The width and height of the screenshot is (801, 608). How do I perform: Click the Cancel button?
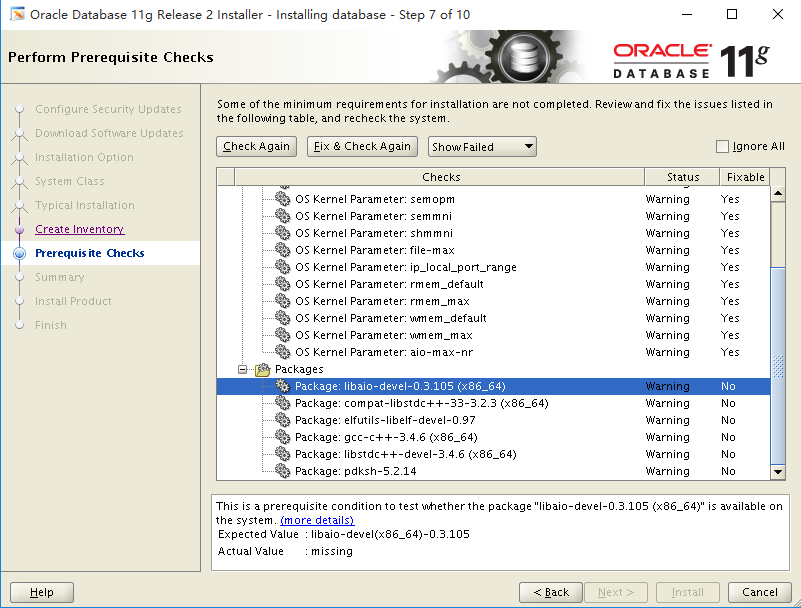tap(760, 592)
